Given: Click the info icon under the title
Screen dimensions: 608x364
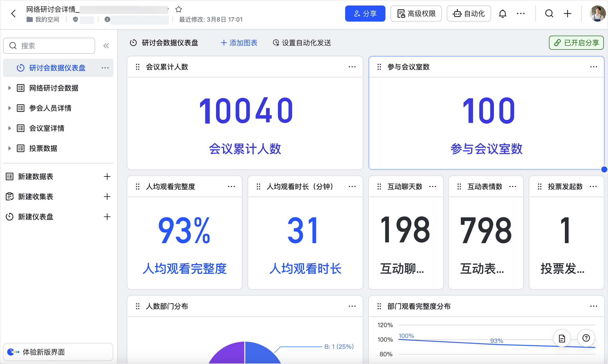Looking at the screenshot, I should tap(107, 20).
